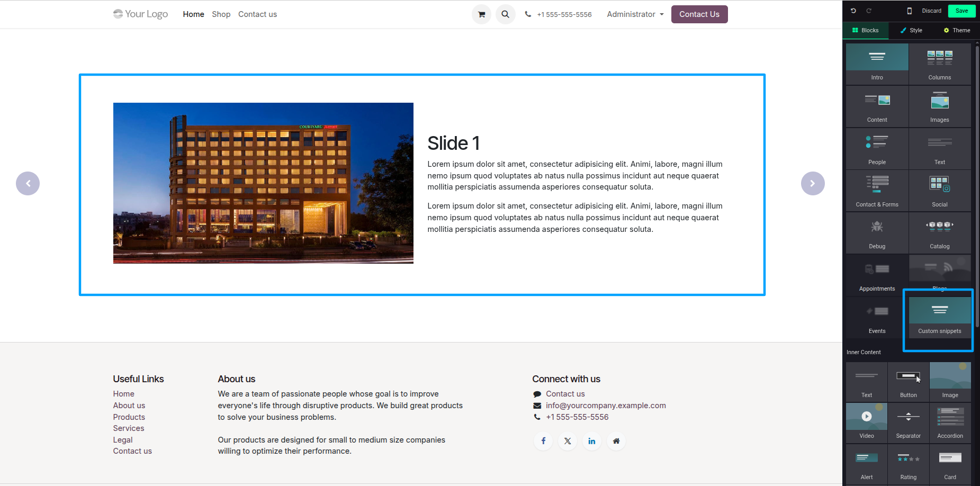Viewport: 980px width, 486px height.
Task: Select the Intro block category
Action: (x=877, y=64)
